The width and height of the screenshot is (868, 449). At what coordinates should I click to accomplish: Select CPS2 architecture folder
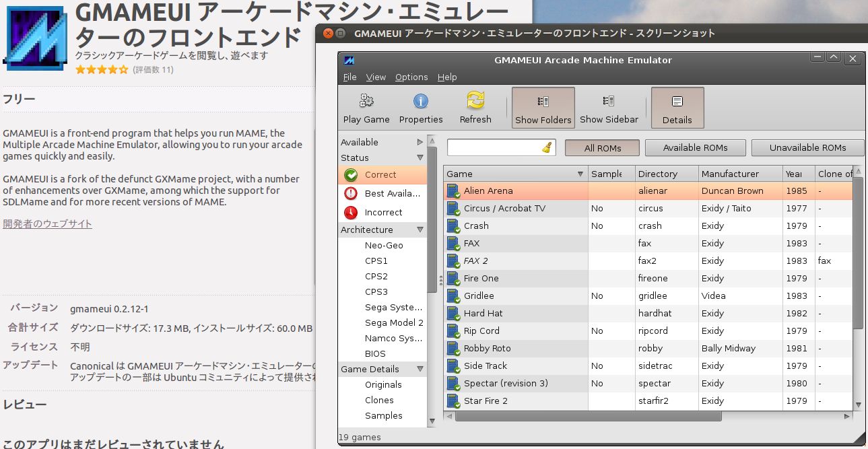pyautogui.click(x=376, y=276)
